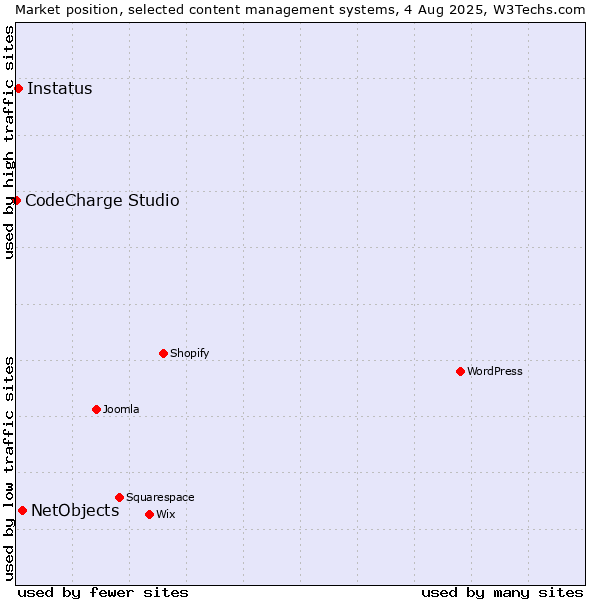Click the Joomla red data point
This screenshot has width=600, height=600.
tap(96, 409)
